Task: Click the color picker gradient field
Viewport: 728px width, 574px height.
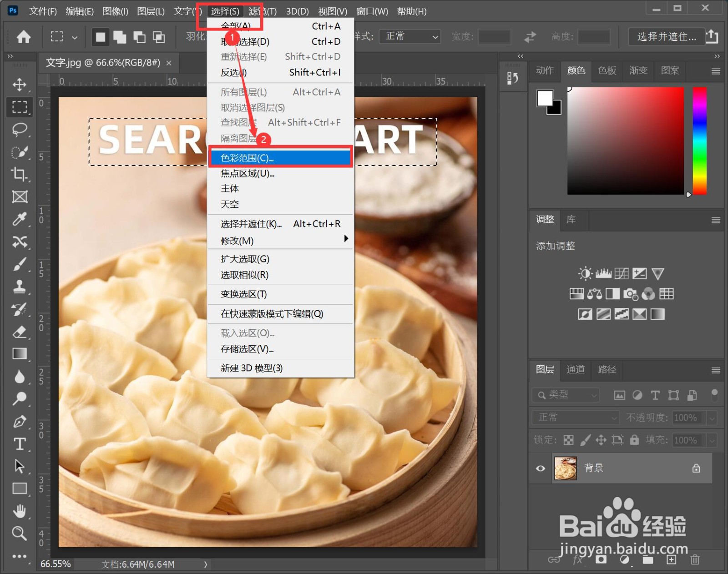Action: click(626, 141)
